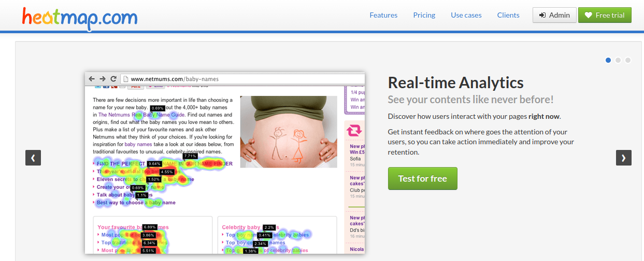Click the pregnant belly photo in screenshot
This screenshot has height=261, width=644.
pyautogui.click(x=289, y=132)
